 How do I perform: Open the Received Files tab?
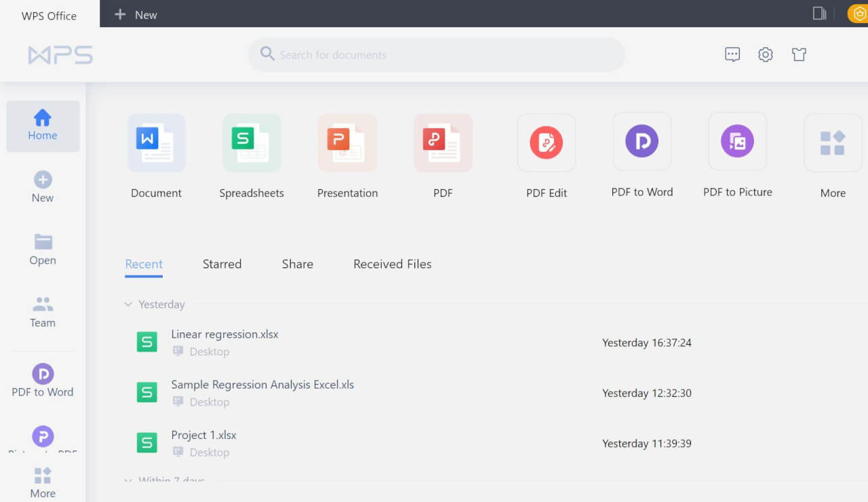point(392,264)
